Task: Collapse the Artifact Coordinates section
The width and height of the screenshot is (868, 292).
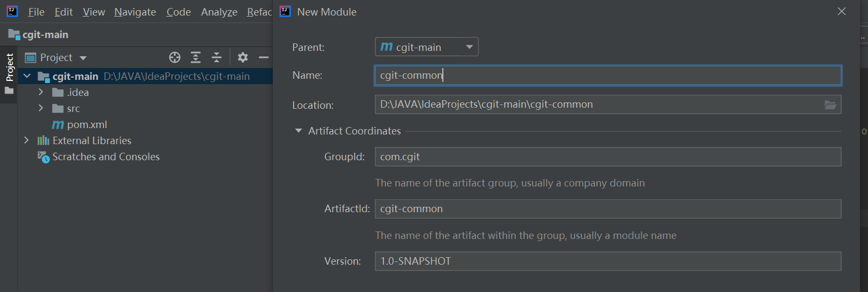Action: [299, 131]
